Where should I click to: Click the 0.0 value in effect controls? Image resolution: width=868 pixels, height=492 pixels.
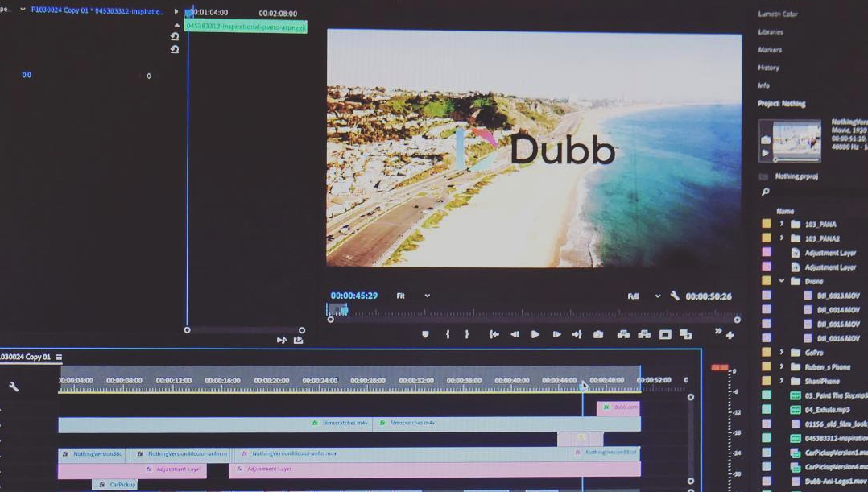click(27, 75)
